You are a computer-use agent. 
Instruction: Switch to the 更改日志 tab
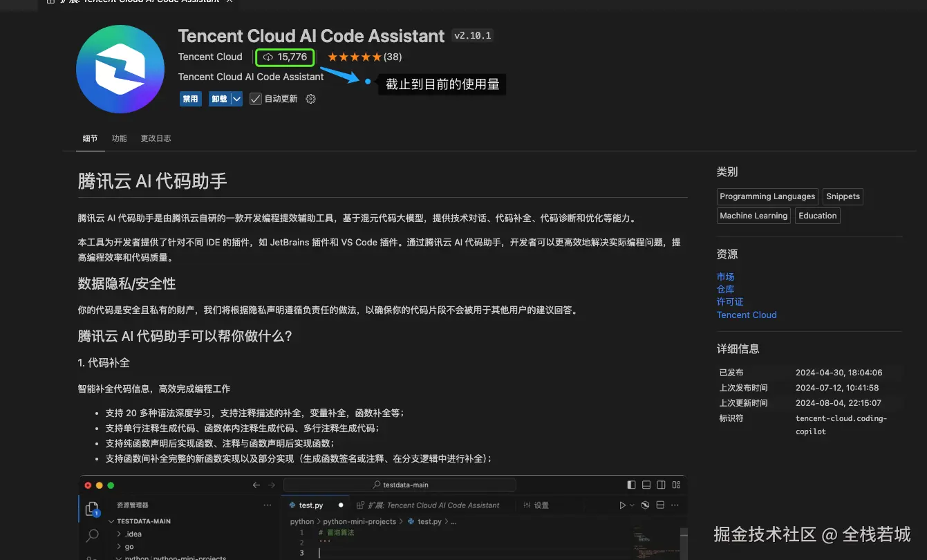(156, 138)
